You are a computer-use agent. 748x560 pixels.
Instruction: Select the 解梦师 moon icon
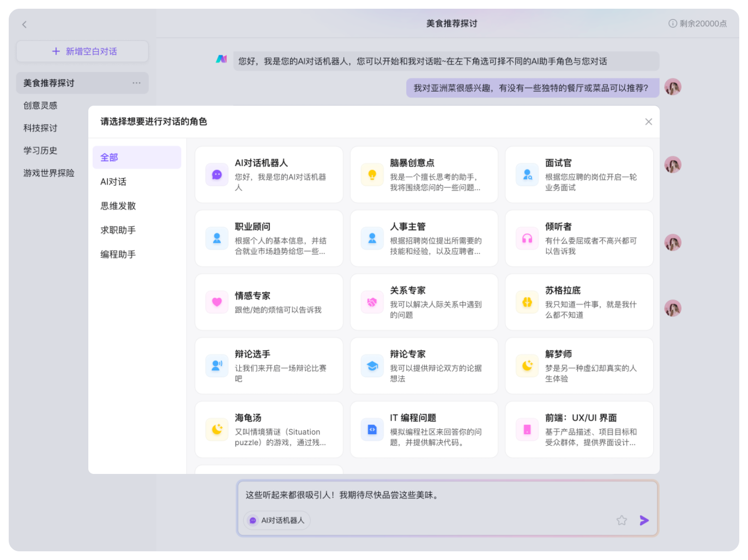click(x=527, y=365)
